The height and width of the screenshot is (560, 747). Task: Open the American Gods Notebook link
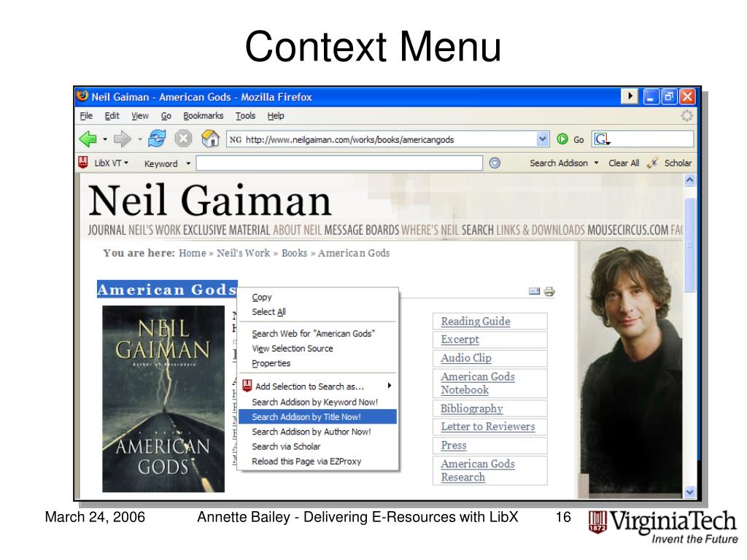[x=477, y=384]
